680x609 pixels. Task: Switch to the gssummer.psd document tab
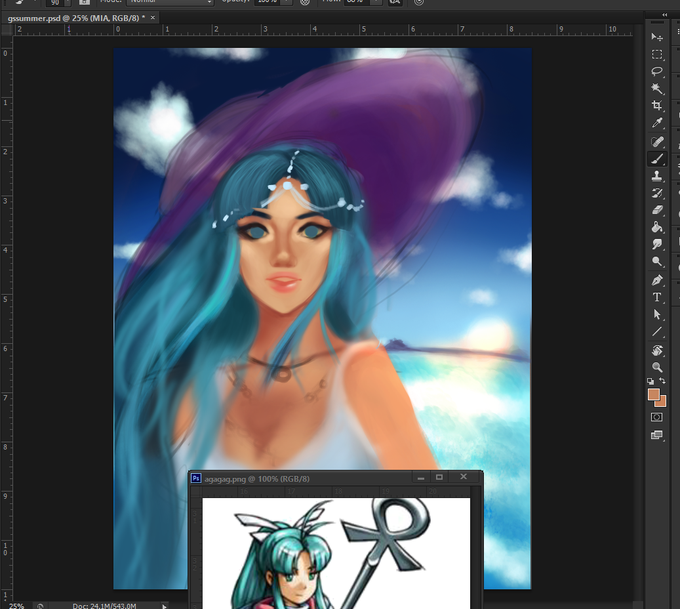[76, 18]
